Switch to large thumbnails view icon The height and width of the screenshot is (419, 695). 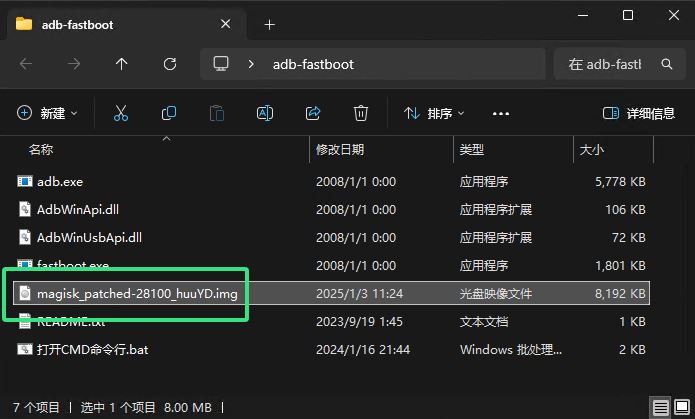(x=683, y=407)
